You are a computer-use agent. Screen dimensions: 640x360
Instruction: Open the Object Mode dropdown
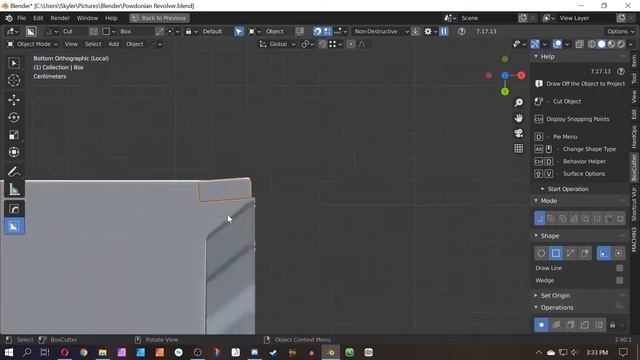(32, 44)
